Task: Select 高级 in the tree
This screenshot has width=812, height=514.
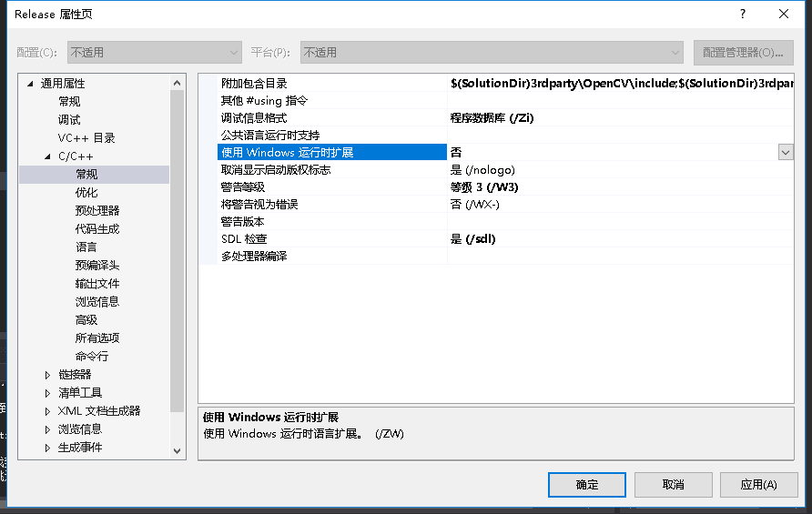Action: click(x=86, y=320)
